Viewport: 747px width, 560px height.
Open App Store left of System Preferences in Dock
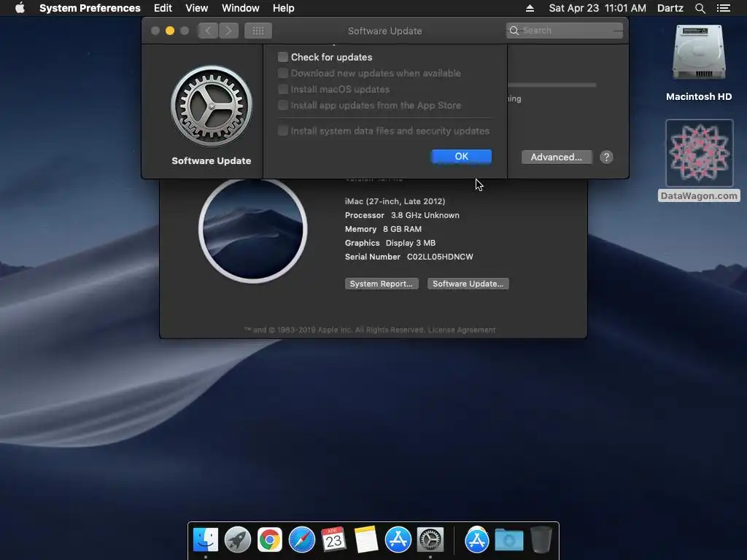398,540
